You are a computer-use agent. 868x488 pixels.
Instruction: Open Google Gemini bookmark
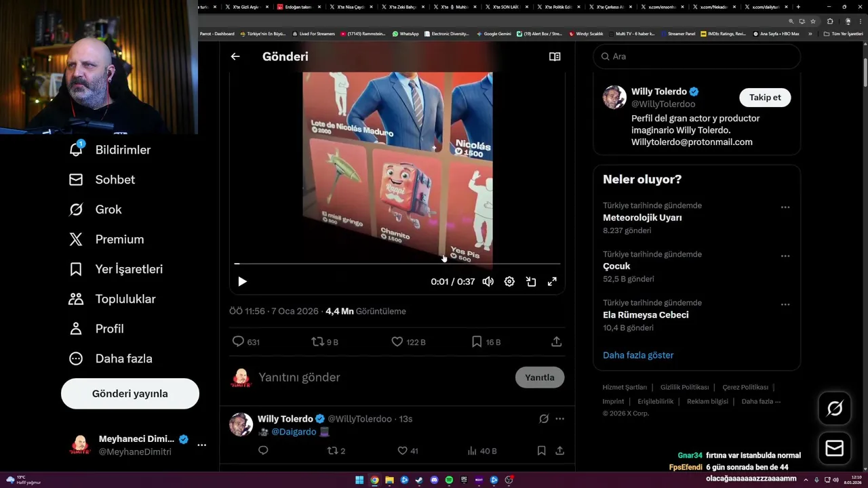(x=494, y=33)
